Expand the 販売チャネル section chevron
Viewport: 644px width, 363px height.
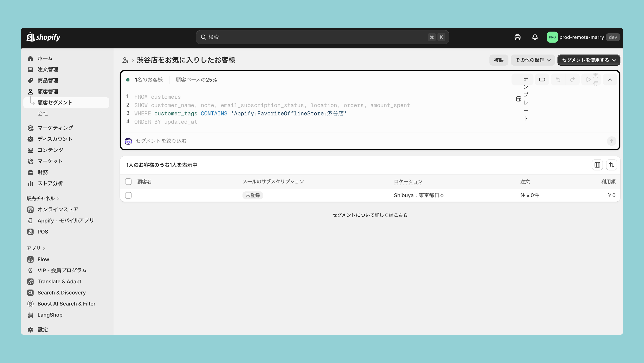[58, 198]
